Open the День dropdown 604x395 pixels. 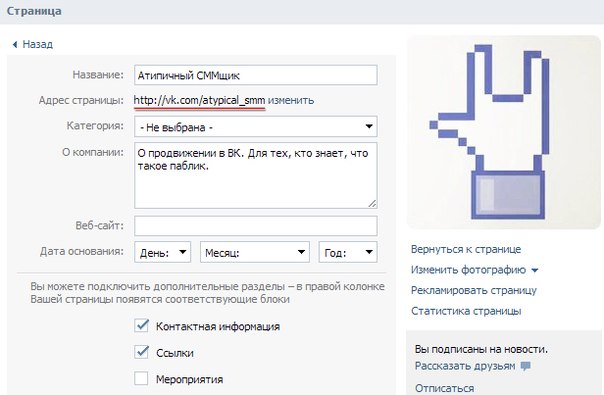pyautogui.click(x=163, y=252)
